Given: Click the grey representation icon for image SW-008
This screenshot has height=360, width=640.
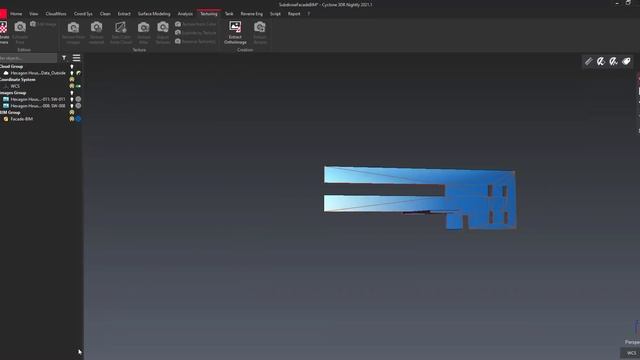Looking at the screenshot, I should 78,106.
